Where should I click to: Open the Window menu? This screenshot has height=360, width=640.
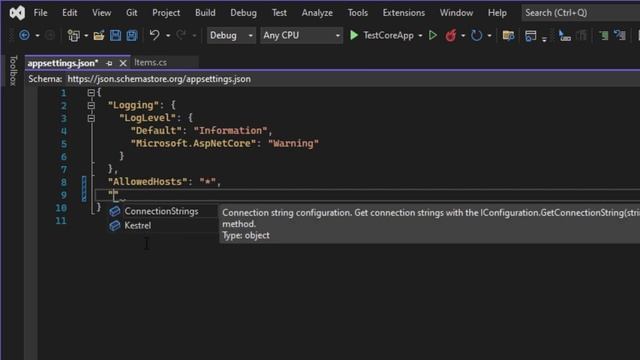pos(456,13)
